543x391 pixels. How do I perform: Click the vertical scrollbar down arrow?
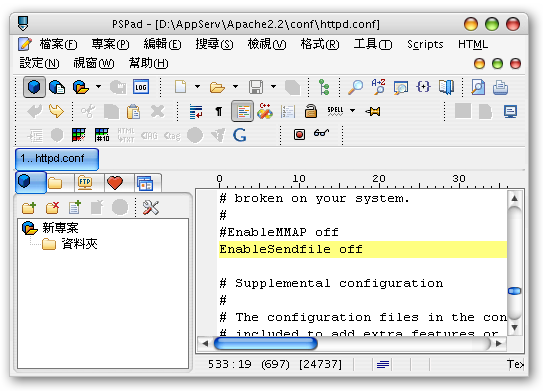(x=515, y=327)
